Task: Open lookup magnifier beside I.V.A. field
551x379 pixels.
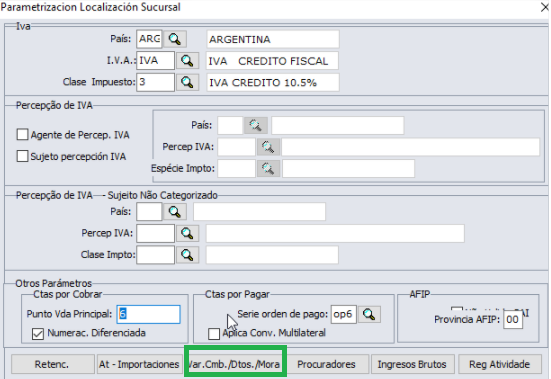Action: click(187, 61)
